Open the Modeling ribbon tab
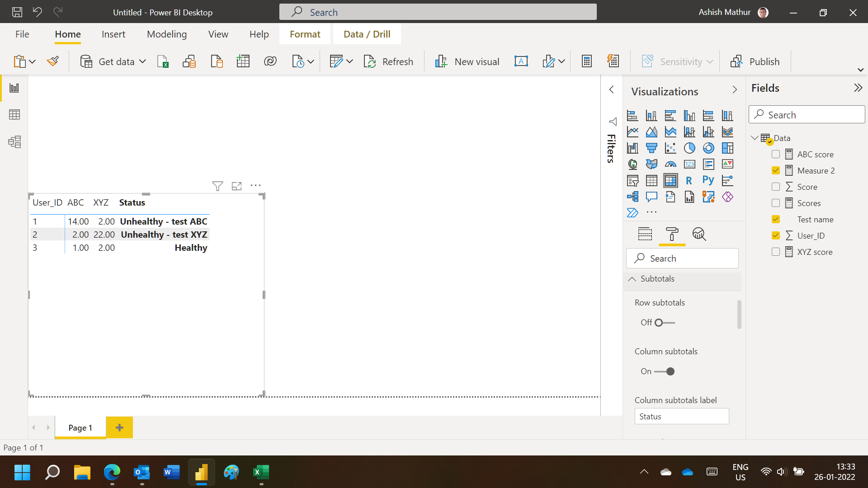 tap(167, 34)
